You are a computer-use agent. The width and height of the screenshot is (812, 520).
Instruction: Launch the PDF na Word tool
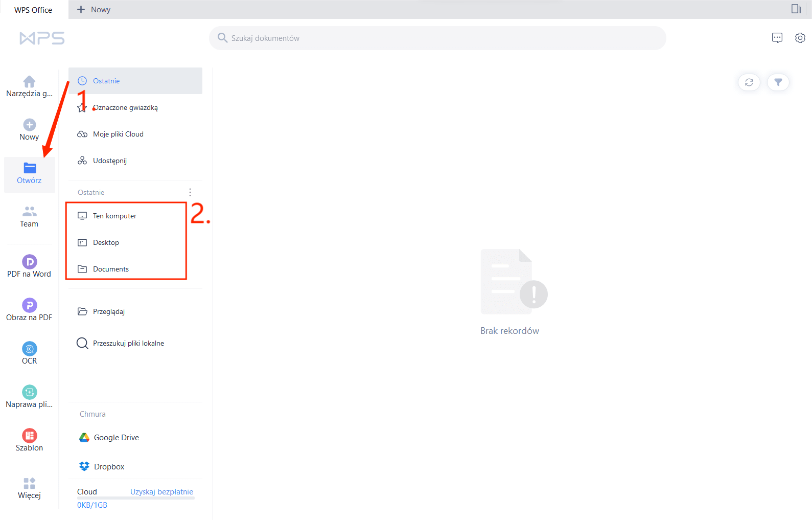pyautogui.click(x=30, y=266)
